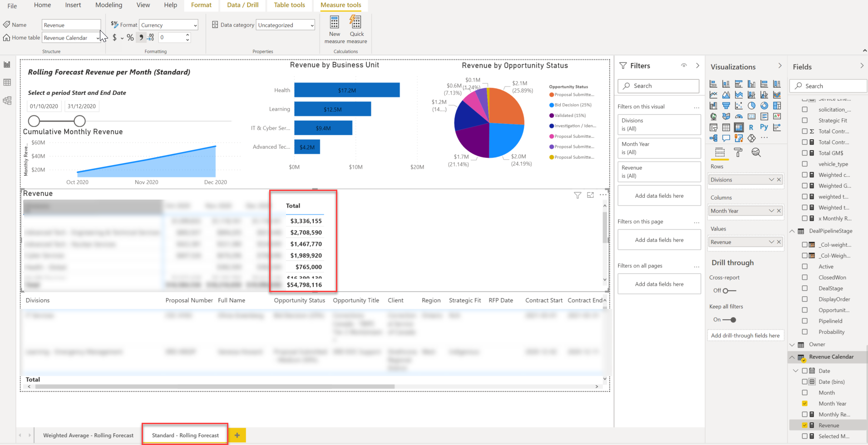Click the Filters pane search box
This screenshot has height=445, width=868.
click(x=658, y=86)
